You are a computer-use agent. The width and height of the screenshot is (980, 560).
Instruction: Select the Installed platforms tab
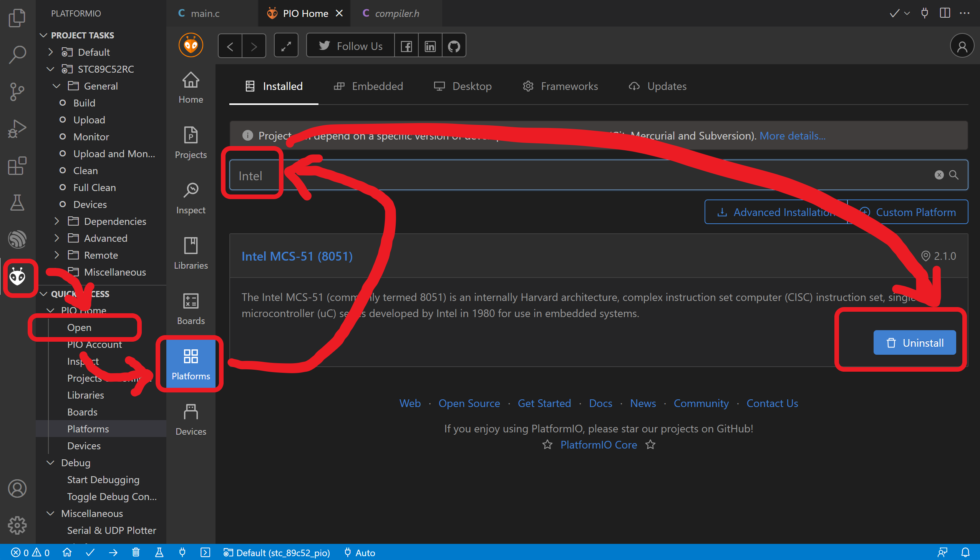point(274,86)
